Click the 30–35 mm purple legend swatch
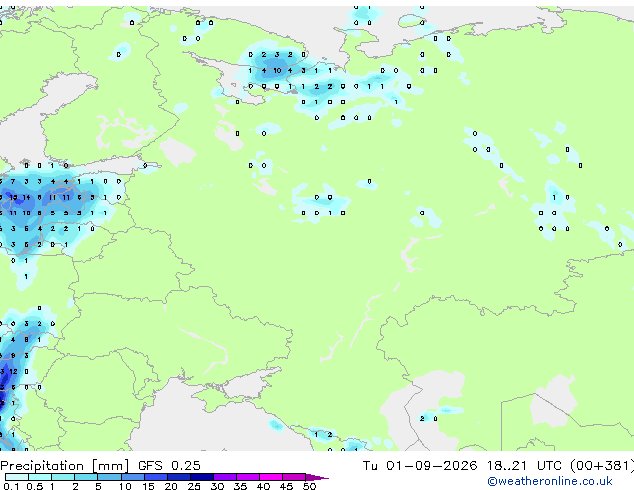This screenshot has height=490, width=634. point(225,477)
